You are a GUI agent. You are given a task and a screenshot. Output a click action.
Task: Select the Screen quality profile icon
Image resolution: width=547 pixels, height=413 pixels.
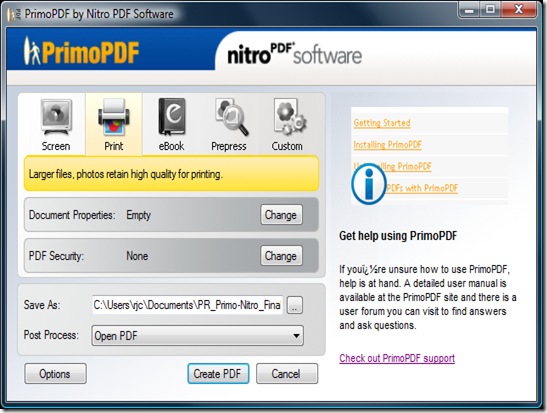pyautogui.click(x=56, y=117)
